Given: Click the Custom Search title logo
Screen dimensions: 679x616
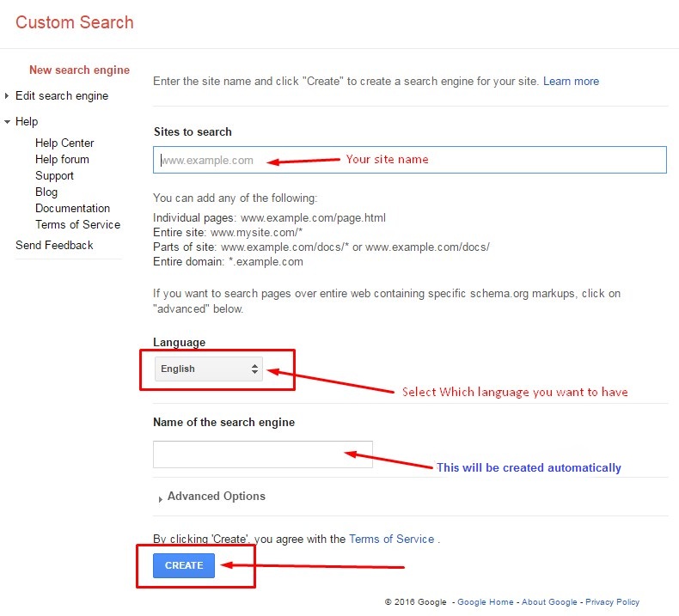Looking at the screenshot, I should click(75, 22).
